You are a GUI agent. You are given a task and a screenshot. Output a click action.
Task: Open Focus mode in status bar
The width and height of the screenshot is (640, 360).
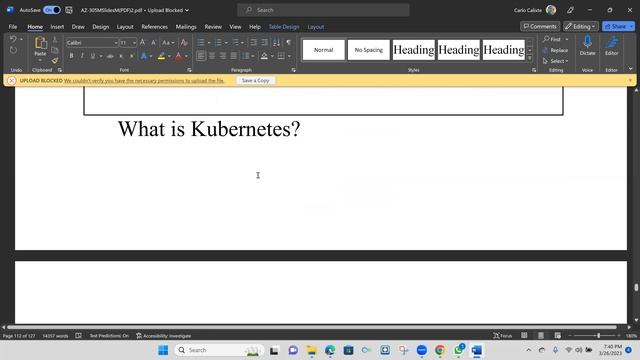pyautogui.click(x=502, y=336)
